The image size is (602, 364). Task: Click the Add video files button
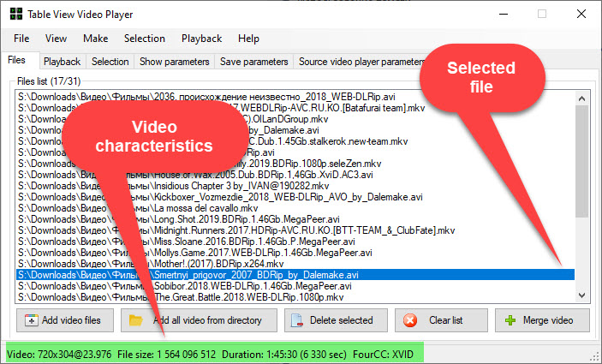click(65, 320)
